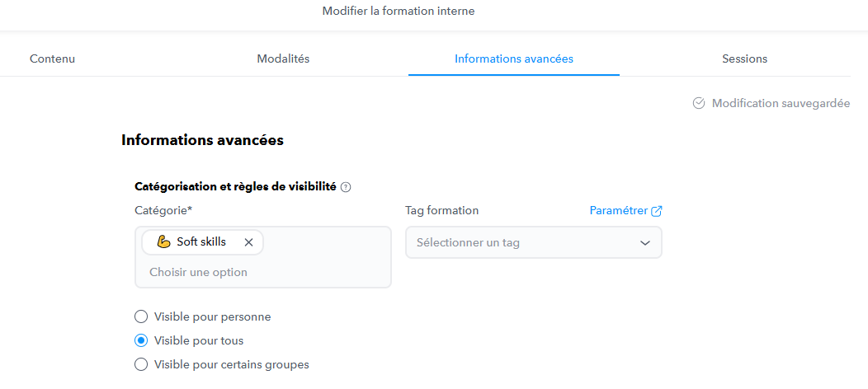Click the Soft skills chip label
The height and width of the screenshot is (389, 868).
[201, 242]
